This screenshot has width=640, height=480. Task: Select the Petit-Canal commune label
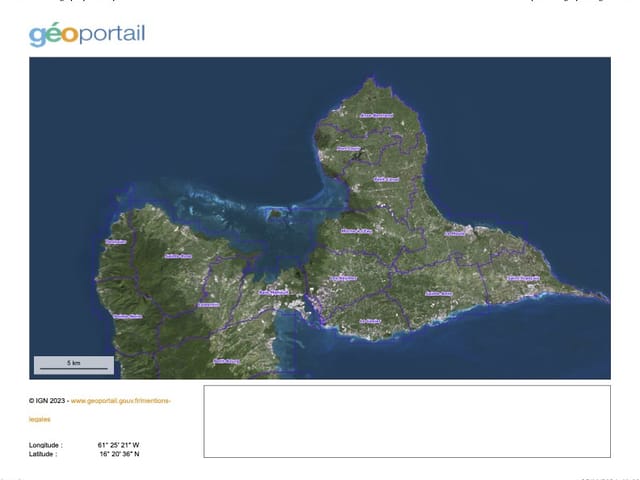click(386, 179)
